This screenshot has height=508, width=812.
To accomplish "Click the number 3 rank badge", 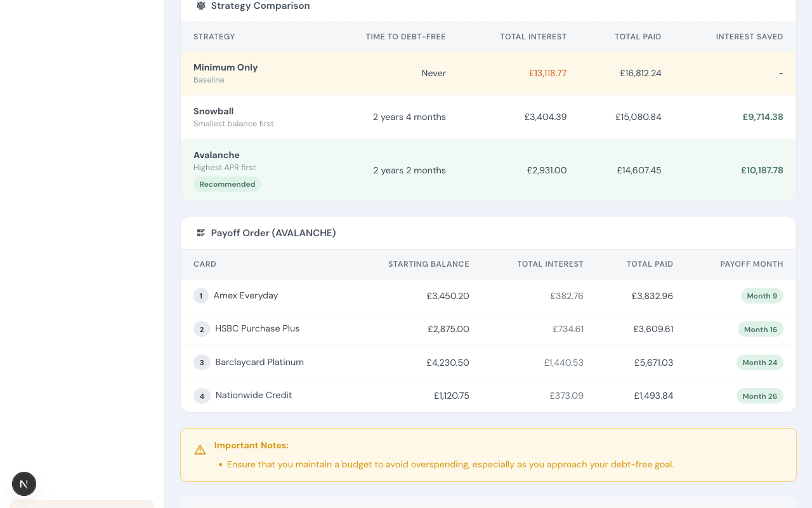I will pos(202,363).
